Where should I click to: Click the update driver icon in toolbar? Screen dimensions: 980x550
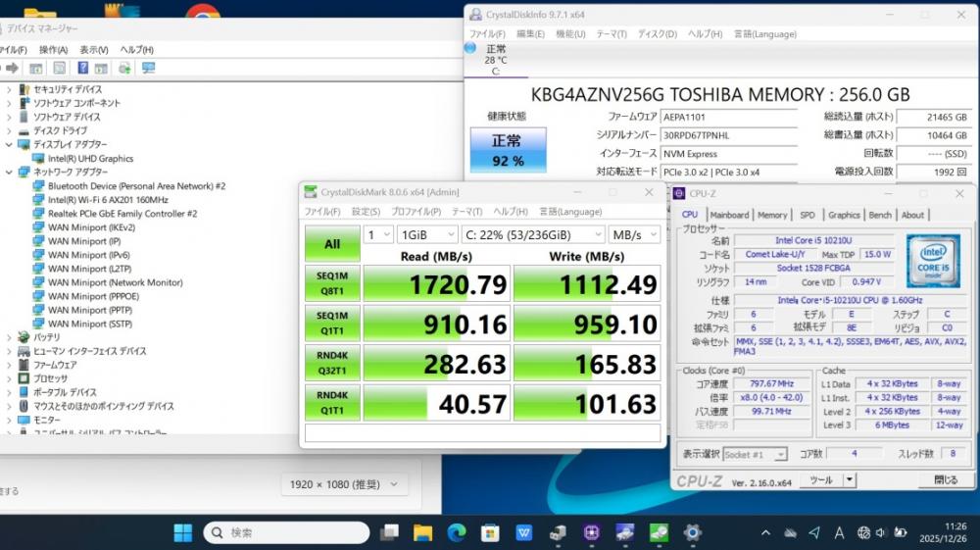pos(124,68)
